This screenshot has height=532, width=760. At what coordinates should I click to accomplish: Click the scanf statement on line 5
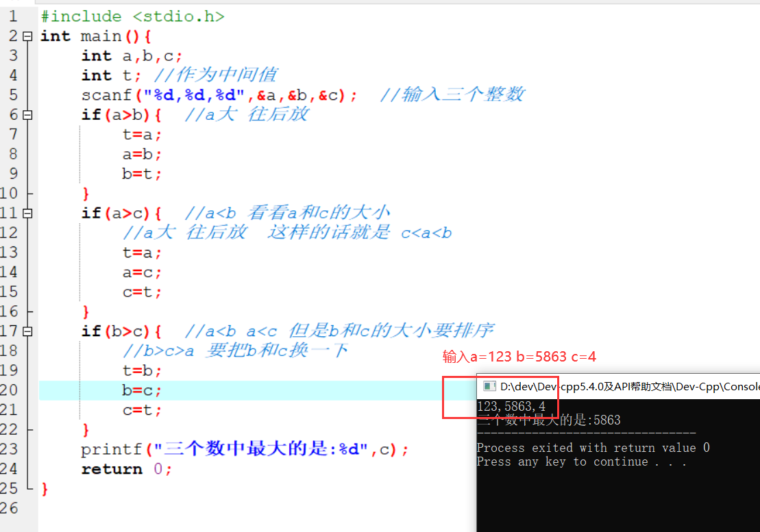(219, 95)
